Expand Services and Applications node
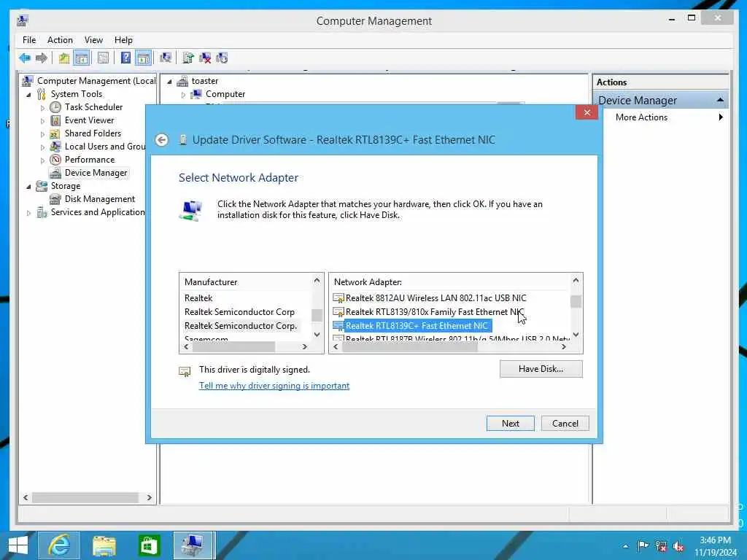Image resolution: width=747 pixels, height=560 pixels. (x=28, y=213)
